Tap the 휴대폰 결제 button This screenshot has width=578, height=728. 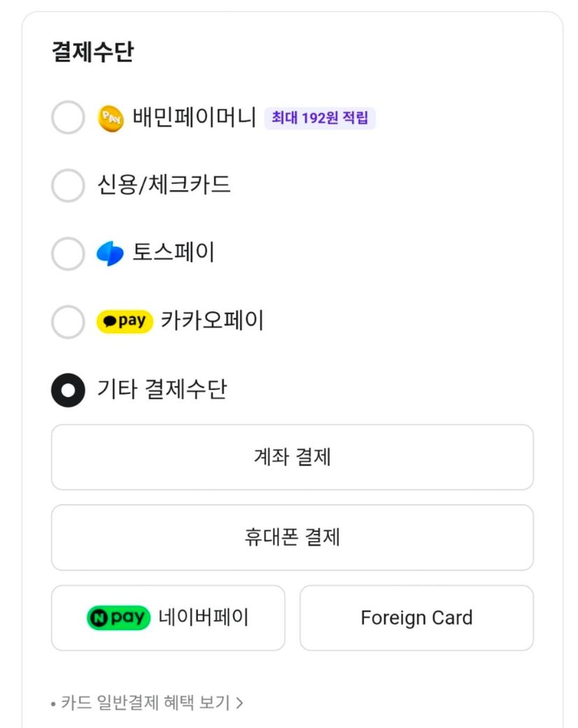coord(292,538)
